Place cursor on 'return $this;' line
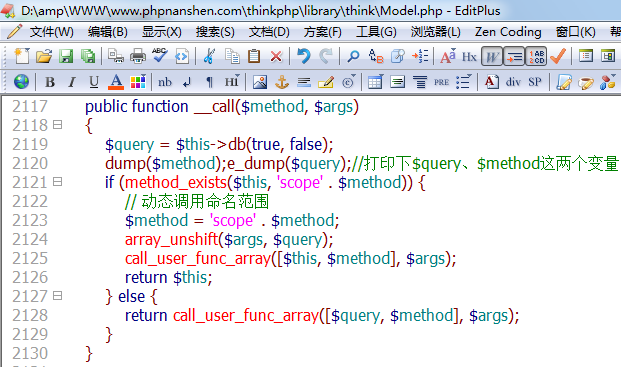 coord(169,277)
